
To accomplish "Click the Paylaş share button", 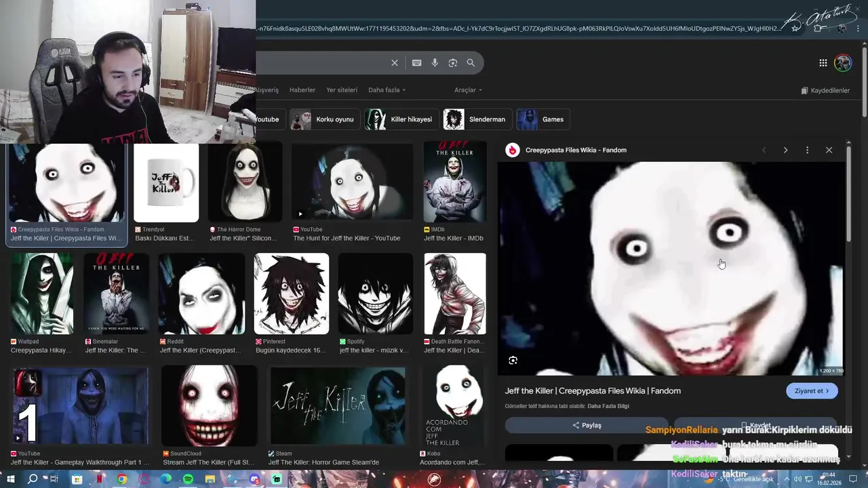I will coord(587,426).
